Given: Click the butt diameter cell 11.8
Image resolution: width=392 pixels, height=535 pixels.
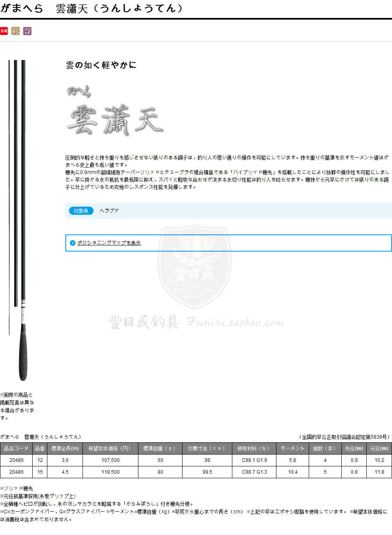Looking at the screenshot, I should click(379, 472).
